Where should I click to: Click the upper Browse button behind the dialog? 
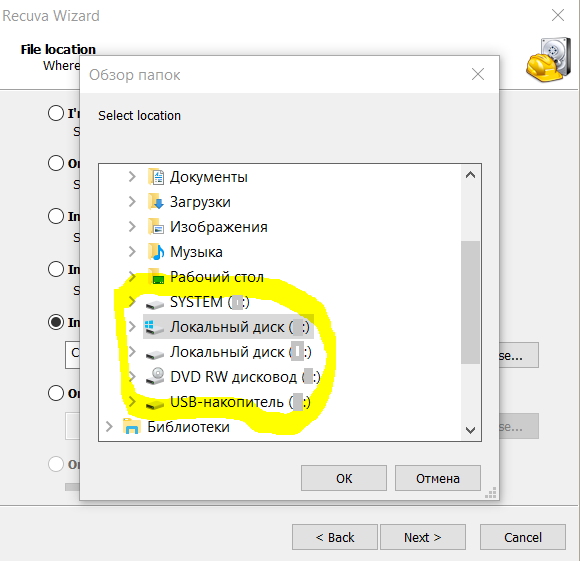tap(519, 355)
